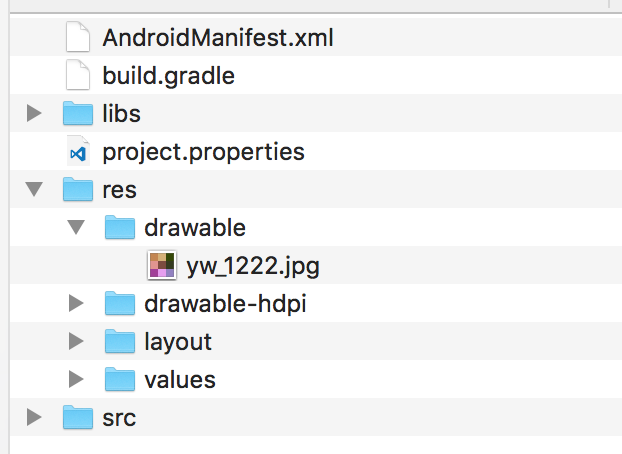Expand the layout folder disclosure triangle
The width and height of the screenshot is (622, 454).
click(76, 341)
